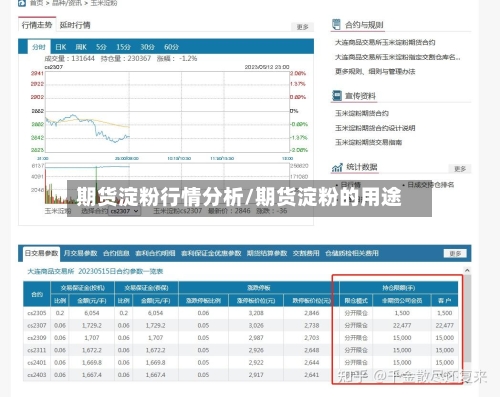The height and width of the screenshot is (397, 500).
Task: Click the 2,738 limit-down price cell
Action: coord(311,325)
